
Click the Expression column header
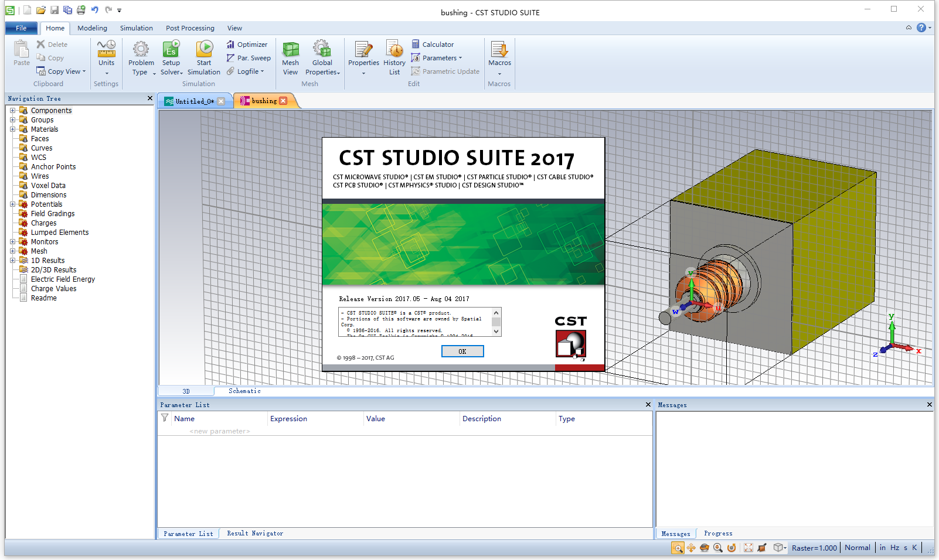click(x=315, y=418)
